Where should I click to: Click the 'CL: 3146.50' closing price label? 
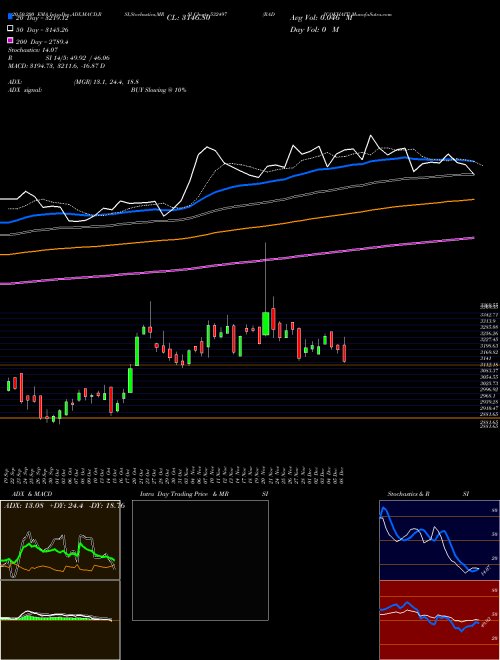188,18
